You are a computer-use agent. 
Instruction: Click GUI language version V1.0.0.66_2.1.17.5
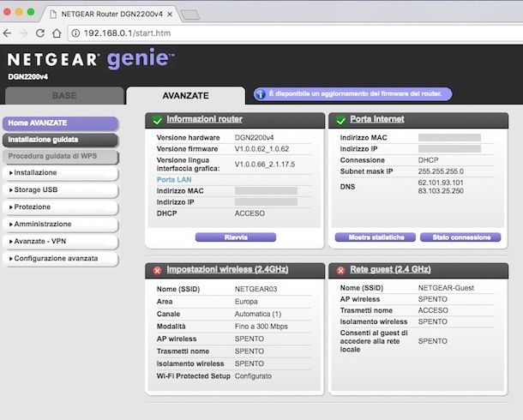[265, 165]
